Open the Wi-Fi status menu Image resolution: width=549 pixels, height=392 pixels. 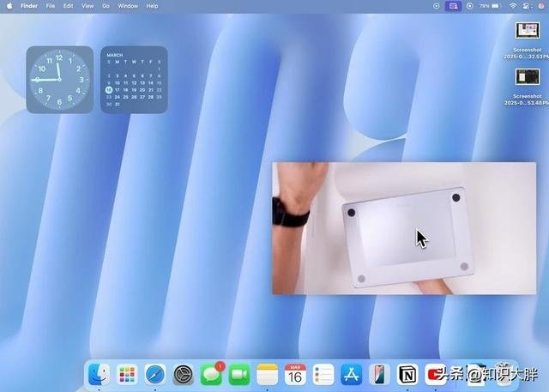pyautogui.click(x=513, y=5)
